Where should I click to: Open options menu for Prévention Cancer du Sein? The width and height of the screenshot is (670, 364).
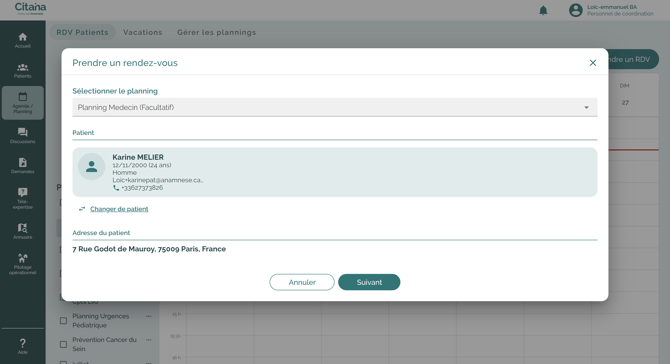[x=149, y=340]
